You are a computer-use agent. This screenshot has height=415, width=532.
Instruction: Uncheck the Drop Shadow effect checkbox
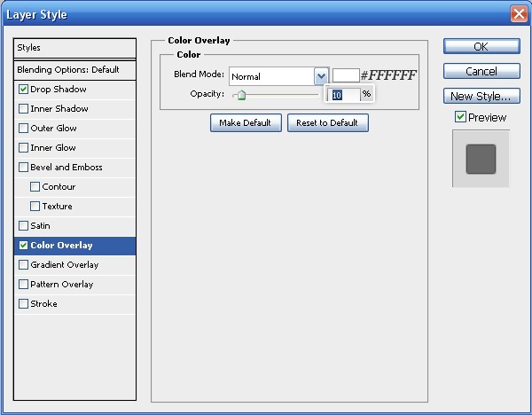[x=23, y=90]
